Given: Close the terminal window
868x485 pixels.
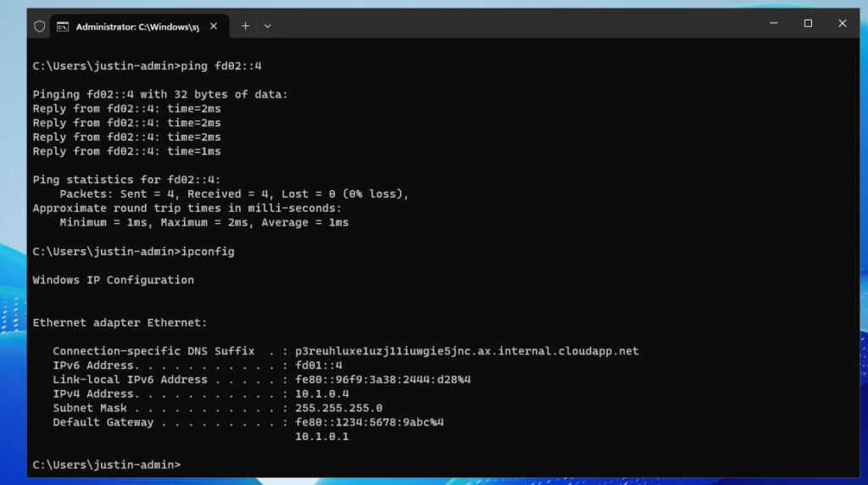Looking at the screenshot, I should click(x=842, y=24).
